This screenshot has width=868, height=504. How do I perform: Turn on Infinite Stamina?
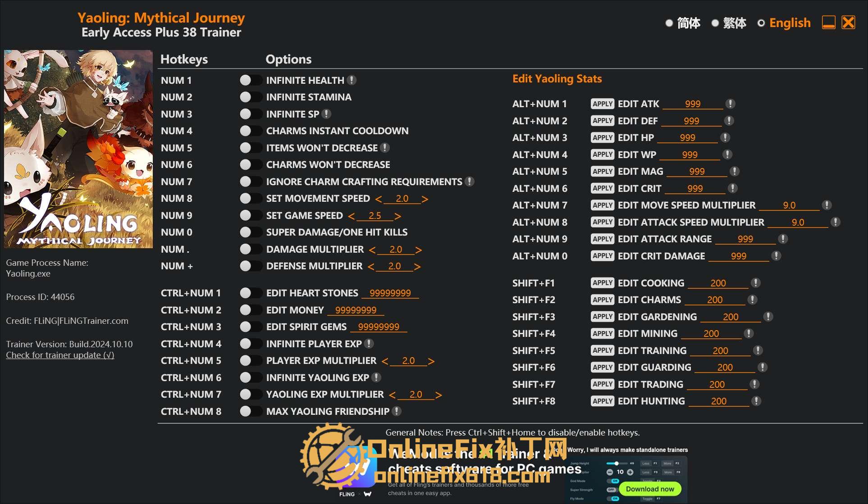(251, 97)
